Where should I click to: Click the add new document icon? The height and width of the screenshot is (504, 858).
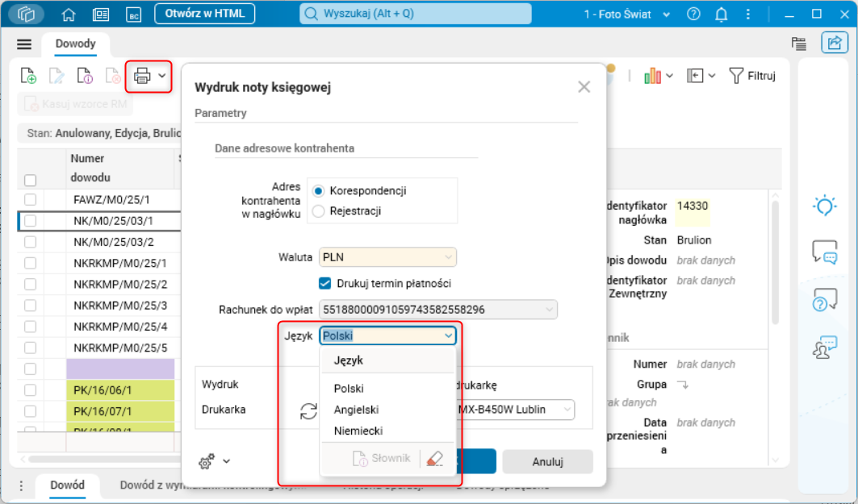(27, 75)
